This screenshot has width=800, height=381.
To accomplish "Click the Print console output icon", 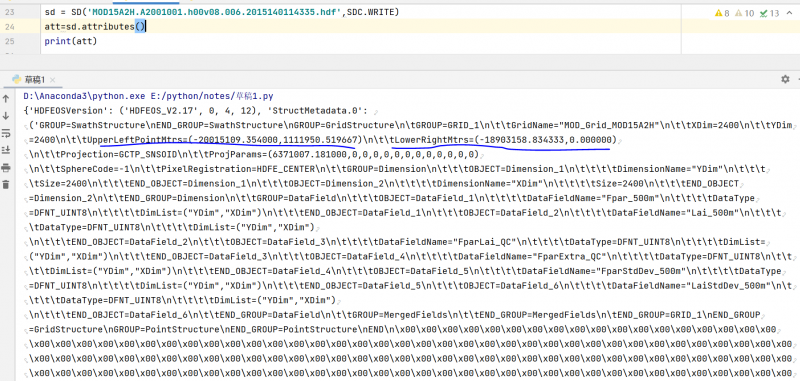I will pos(6,167).
